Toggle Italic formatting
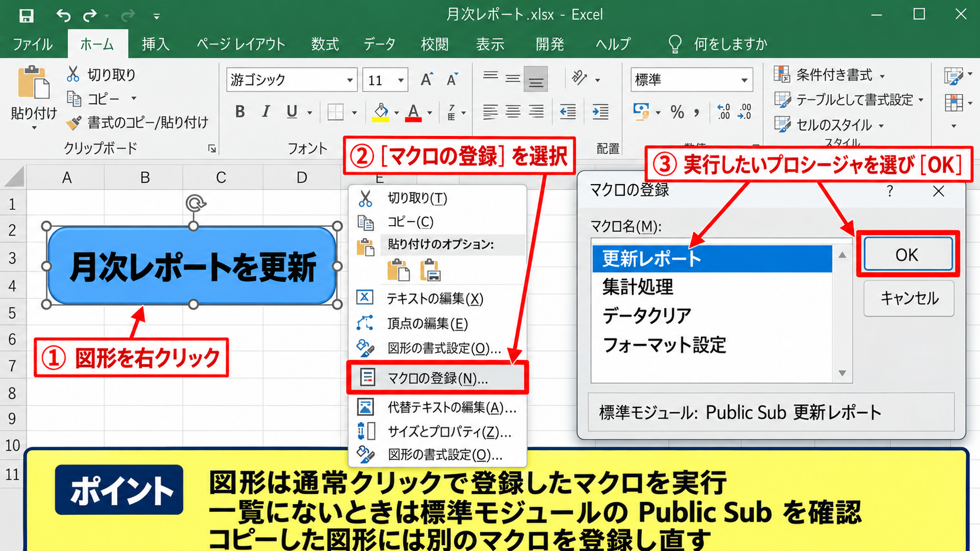 point(266,111)
